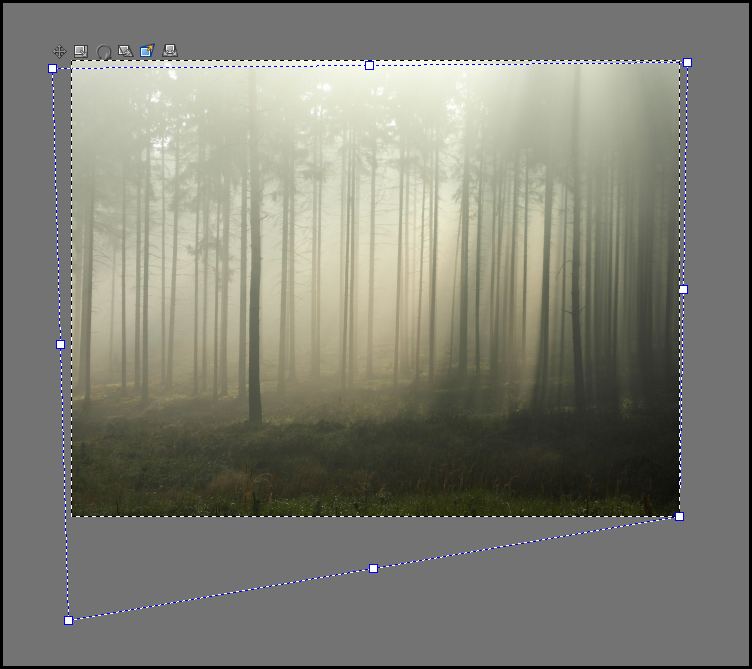752x669 pixels.
Task: Click the bottom-right corner transform handle
Action: pos(679,516)
